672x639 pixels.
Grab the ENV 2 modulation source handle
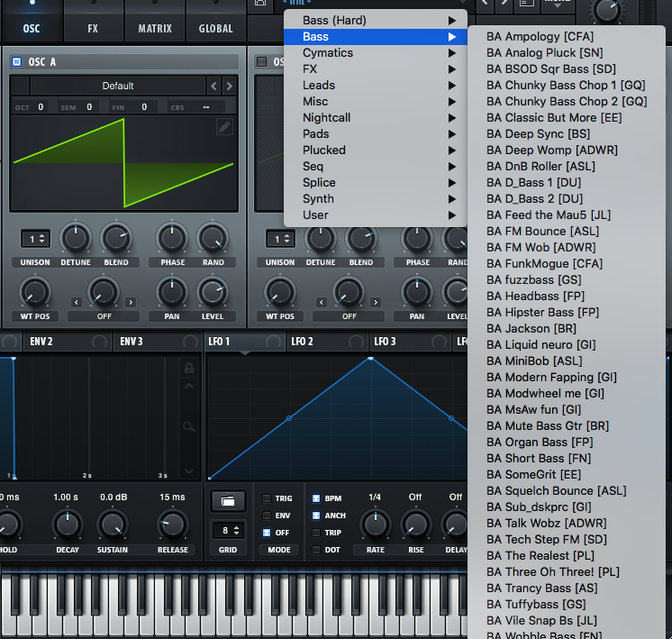(x=99, y=342)
